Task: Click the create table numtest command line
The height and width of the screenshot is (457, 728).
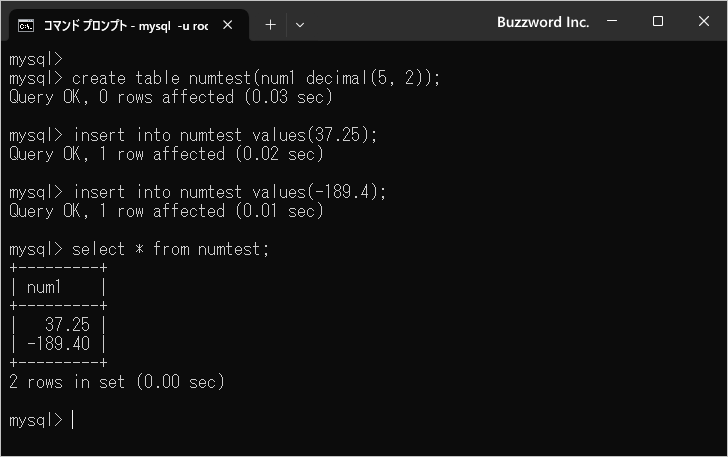Action: tap(225, 78)
